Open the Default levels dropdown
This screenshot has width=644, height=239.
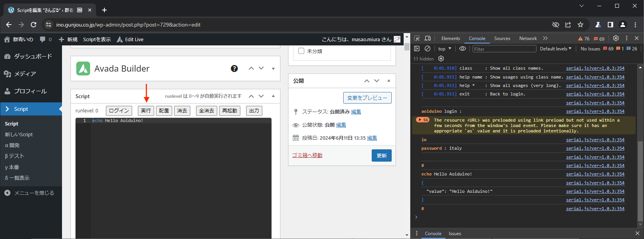coord(555,49)
